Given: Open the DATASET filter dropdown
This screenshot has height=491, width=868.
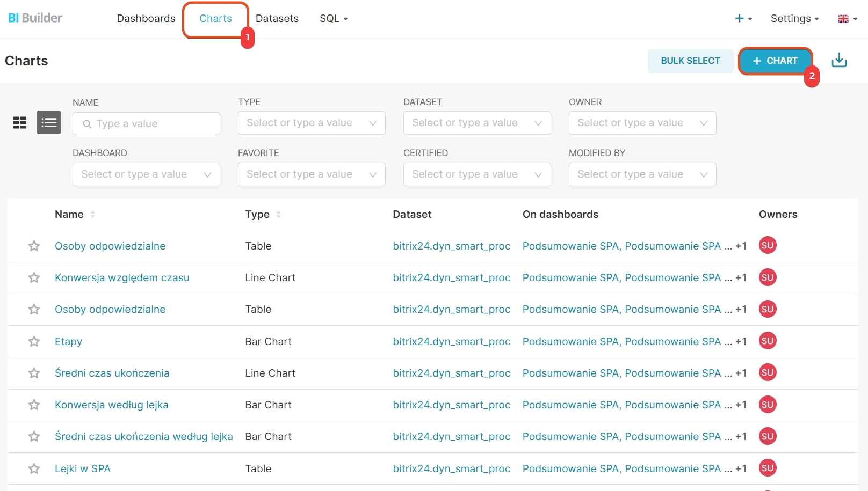Looking at the screenshot, I should pos(477,123).
